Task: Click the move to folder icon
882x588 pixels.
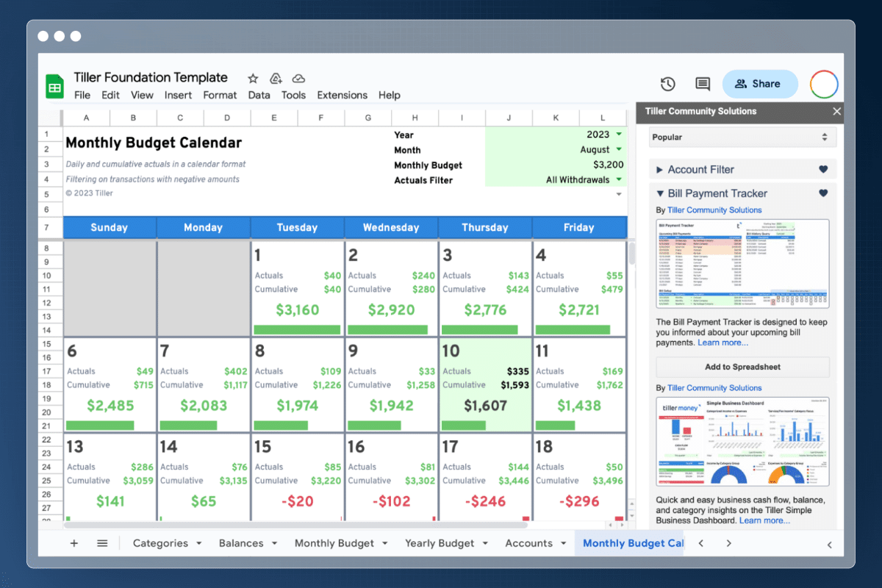Action: pyautogui.click(x=276, y=78)
